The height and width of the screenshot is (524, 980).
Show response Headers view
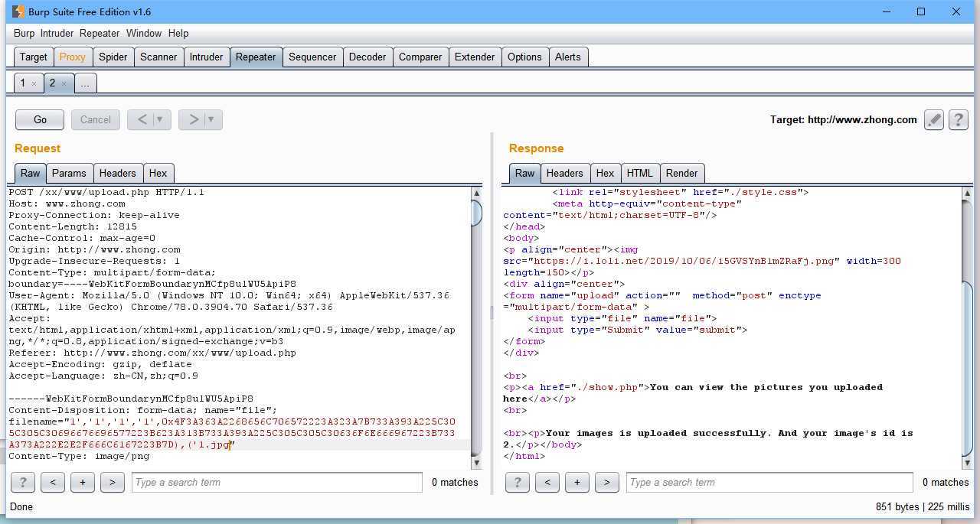[x=565, y=173]
